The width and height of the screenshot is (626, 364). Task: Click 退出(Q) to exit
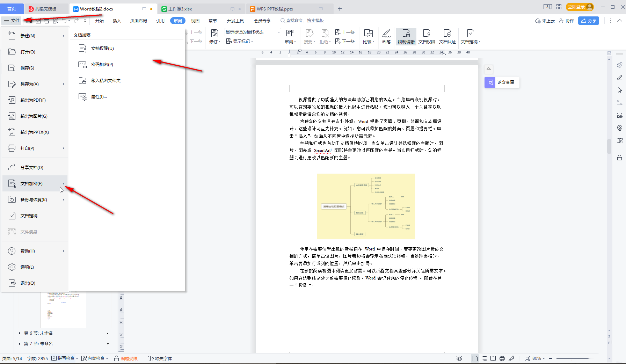[x=35, y=283]
